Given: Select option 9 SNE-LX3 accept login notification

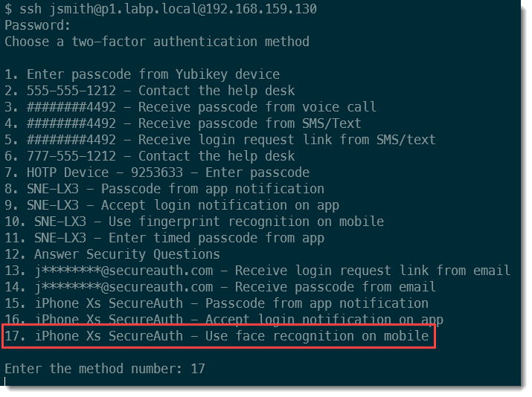Looking at the screenshot, I should click(172, 205).
